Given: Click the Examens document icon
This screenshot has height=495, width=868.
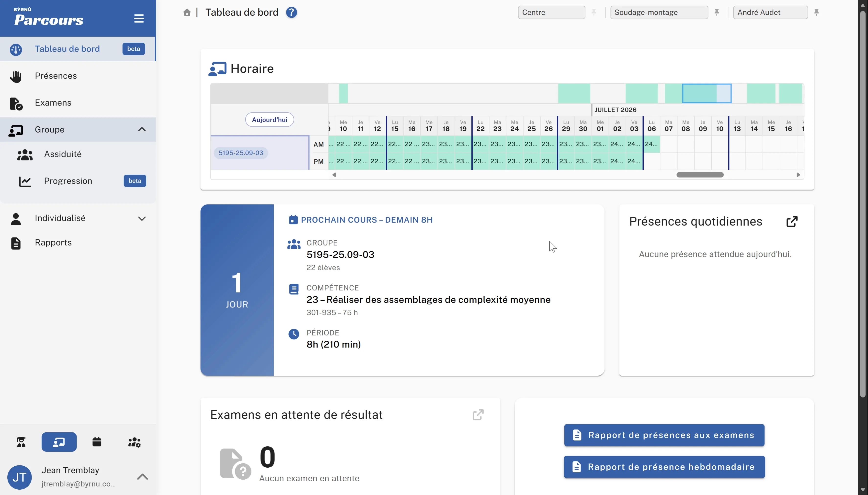Looking at the screenshot, I should coord(16,103).
